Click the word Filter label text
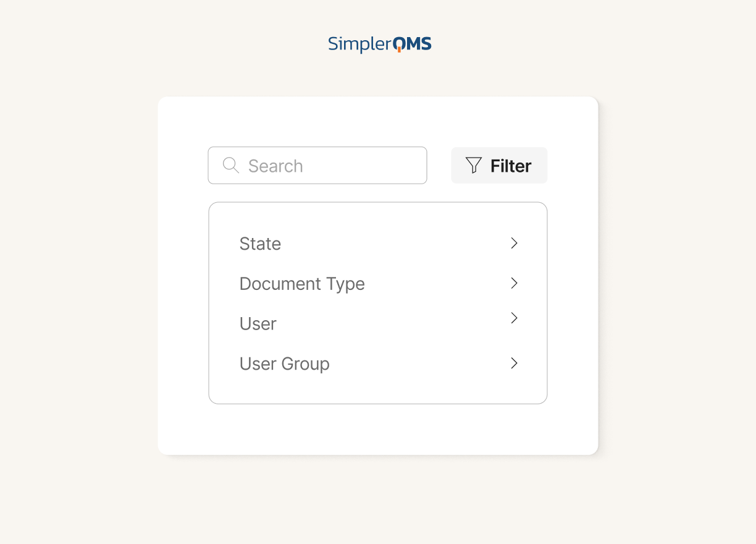Image resolution: width=756 pixels, height=544 pixels. coord(511,166)
